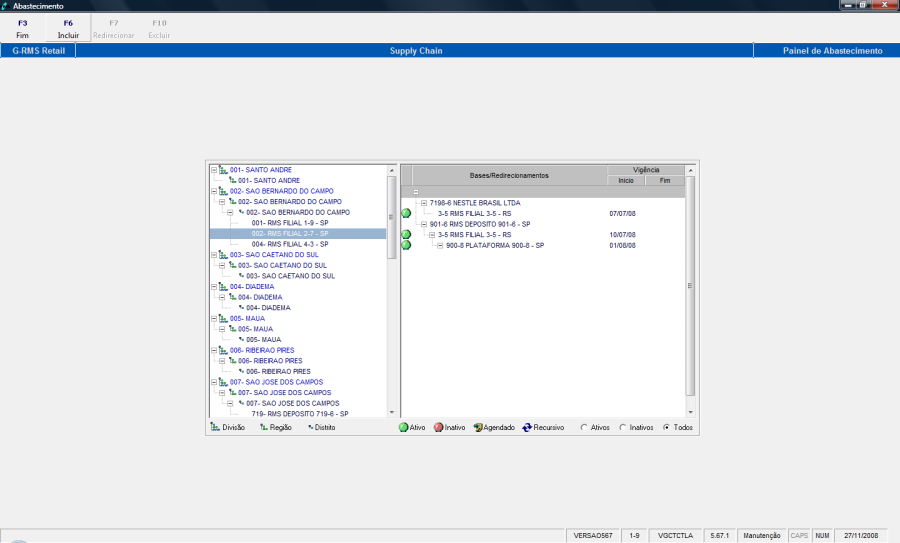The width and height of the screenshot is (900, 543).
Task: Click up arrow of left tree scrollbar
Action: coord(392,170)
